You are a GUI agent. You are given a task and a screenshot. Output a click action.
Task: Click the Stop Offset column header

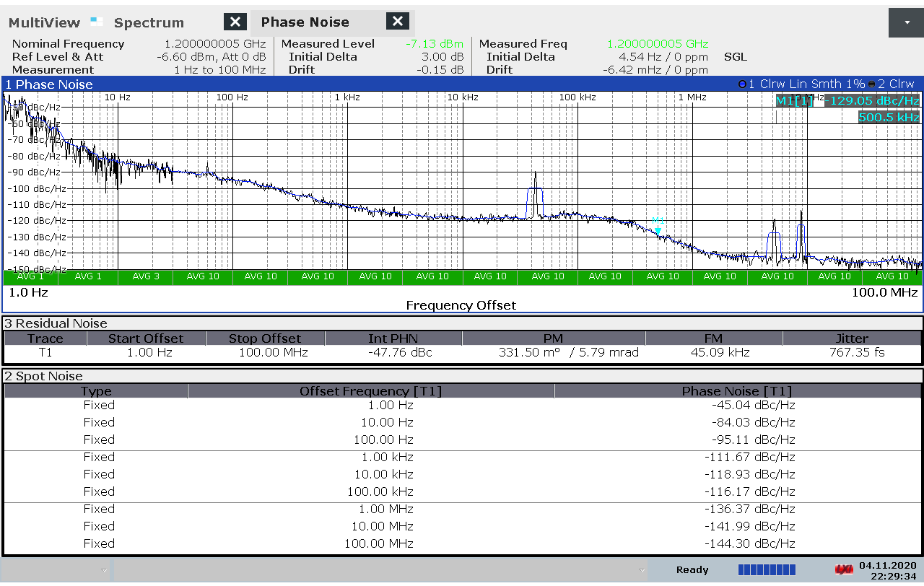click(x=265, y=338)
